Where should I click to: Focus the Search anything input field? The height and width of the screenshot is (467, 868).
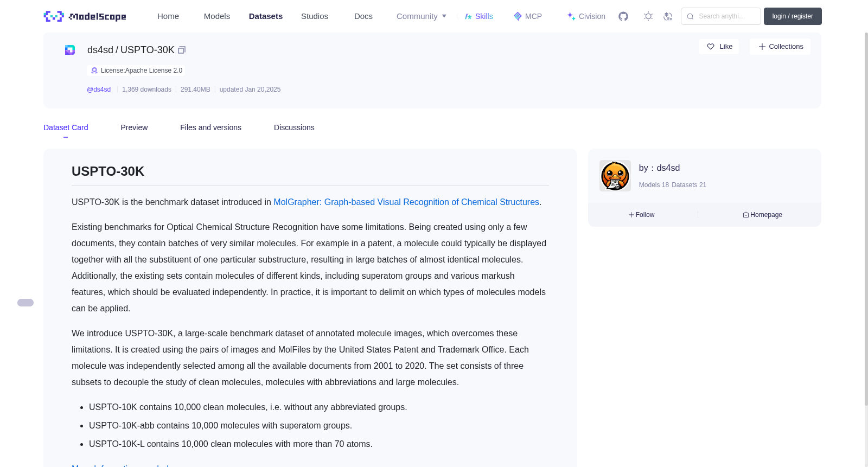pos(721,16)
